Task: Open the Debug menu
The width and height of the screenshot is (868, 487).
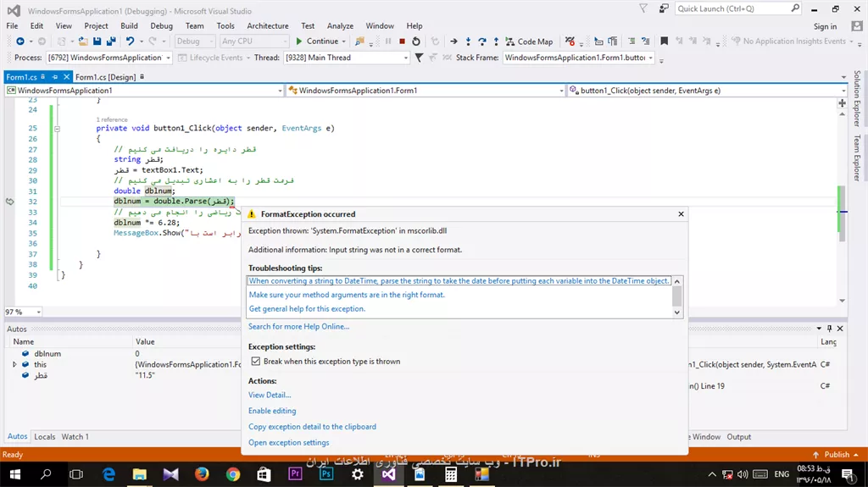Action: [161, 26]
